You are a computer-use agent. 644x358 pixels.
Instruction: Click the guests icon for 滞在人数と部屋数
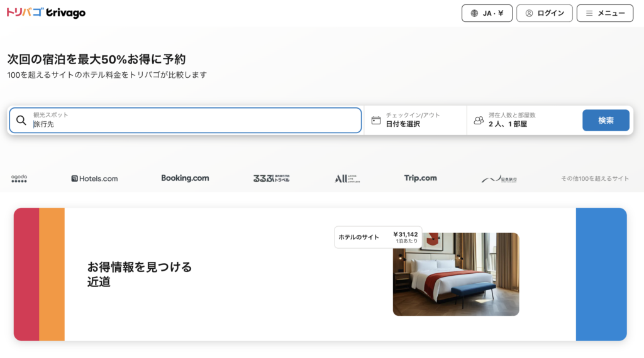pos(479,120)
